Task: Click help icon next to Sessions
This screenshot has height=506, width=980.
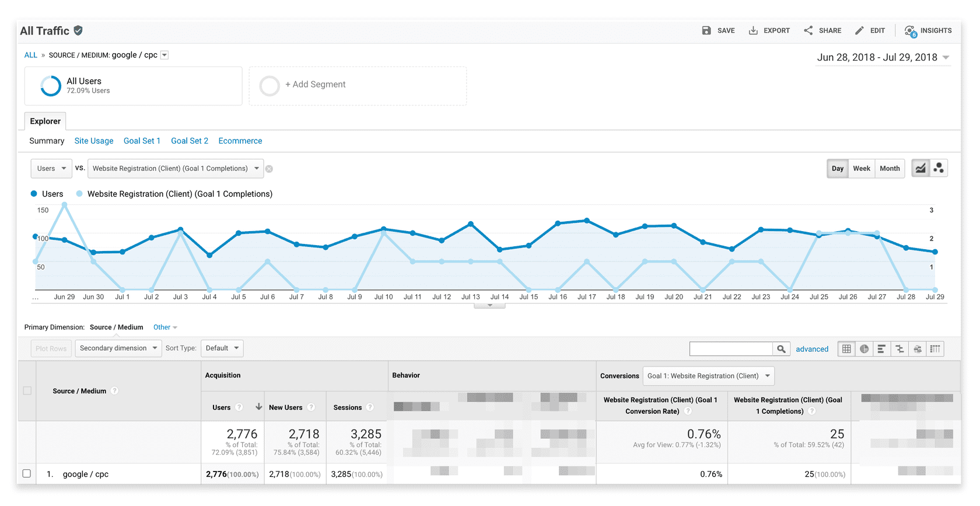Action: (370, 407)
